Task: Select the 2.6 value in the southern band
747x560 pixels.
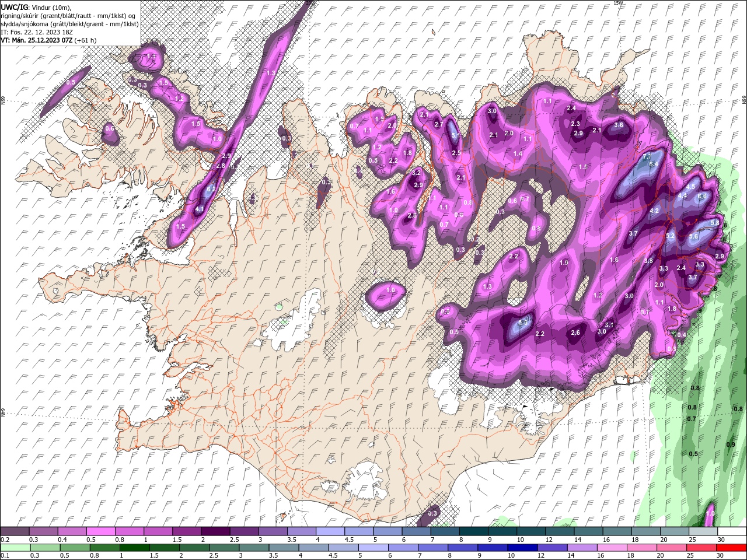Action: click(x=575, y=332)
